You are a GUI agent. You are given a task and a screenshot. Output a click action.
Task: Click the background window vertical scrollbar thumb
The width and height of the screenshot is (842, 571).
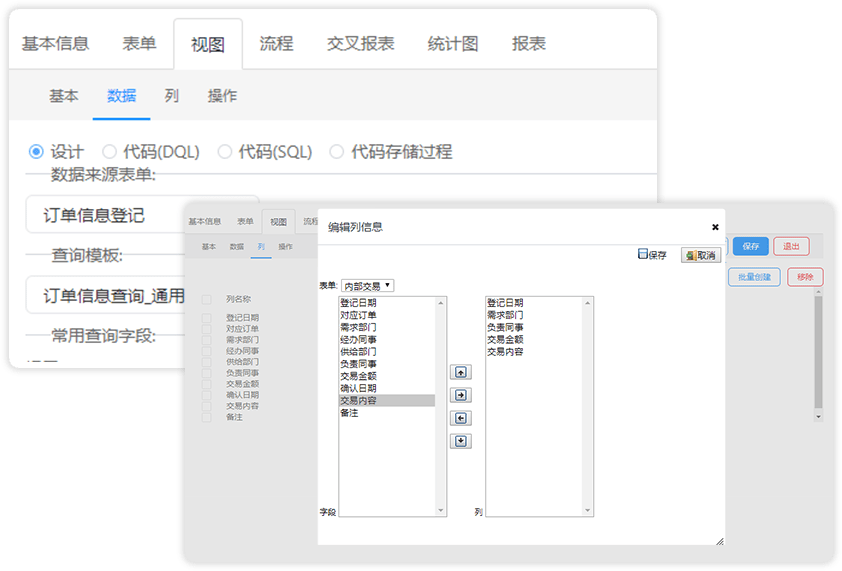click(x=818, y=352)
